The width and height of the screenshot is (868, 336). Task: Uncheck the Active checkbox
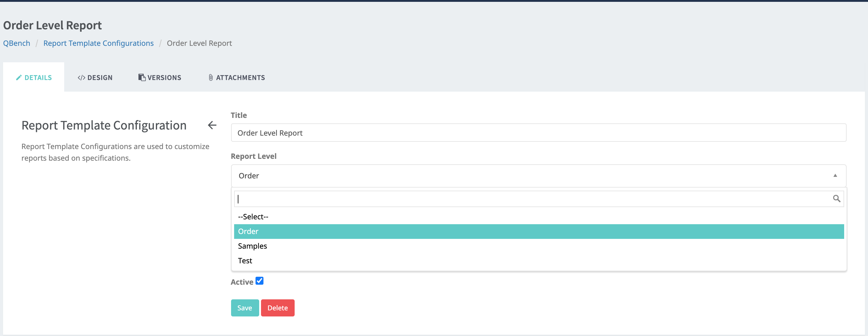[259, 281]
